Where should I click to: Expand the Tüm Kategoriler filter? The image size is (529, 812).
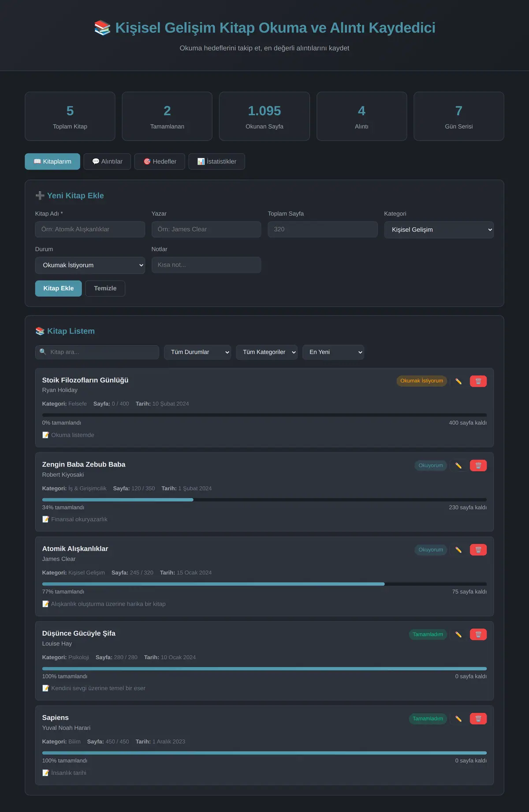click(267, 352)
